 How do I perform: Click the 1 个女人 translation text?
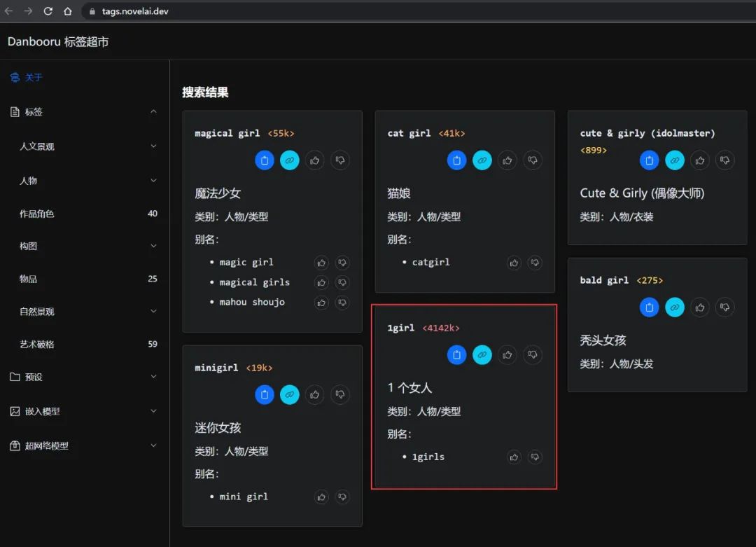(409, 388)
